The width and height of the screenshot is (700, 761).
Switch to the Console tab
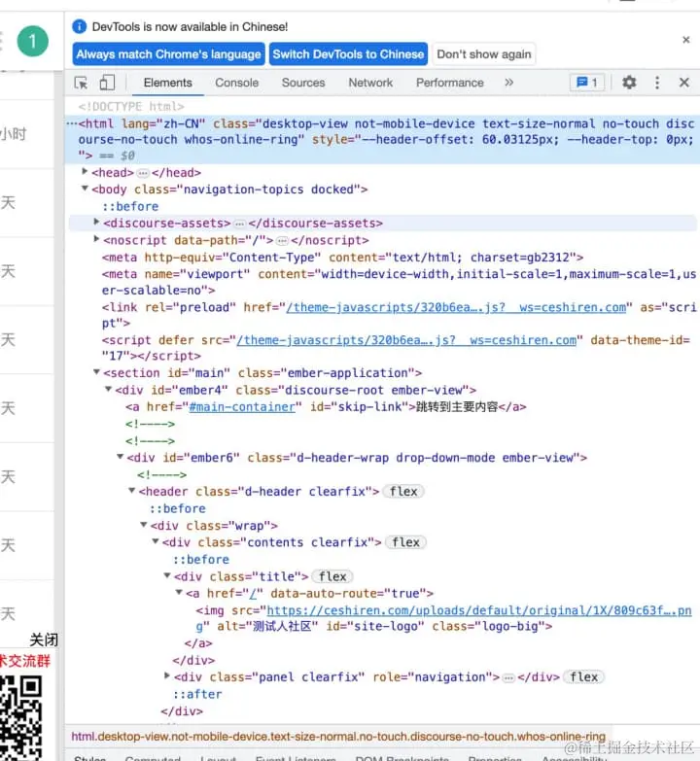coord(237,83)
